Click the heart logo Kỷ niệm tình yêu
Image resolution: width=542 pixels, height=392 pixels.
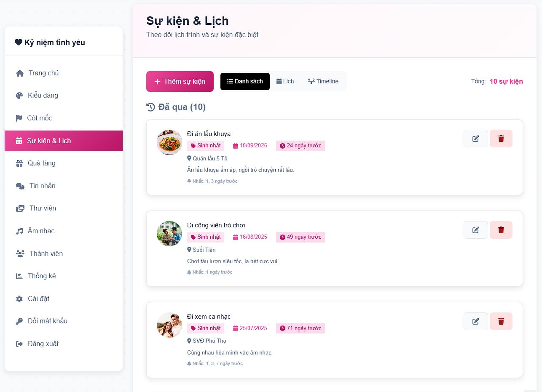pos(19,42)
